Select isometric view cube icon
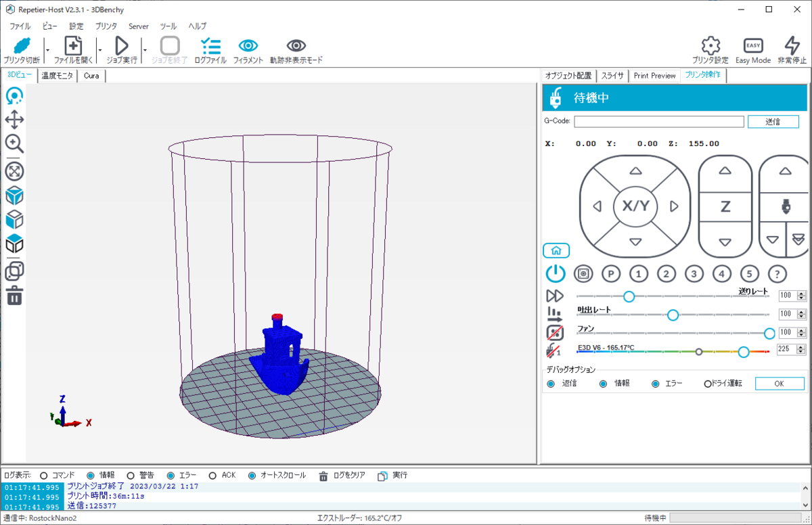The image size is (812, 525). tap(14, 196)
